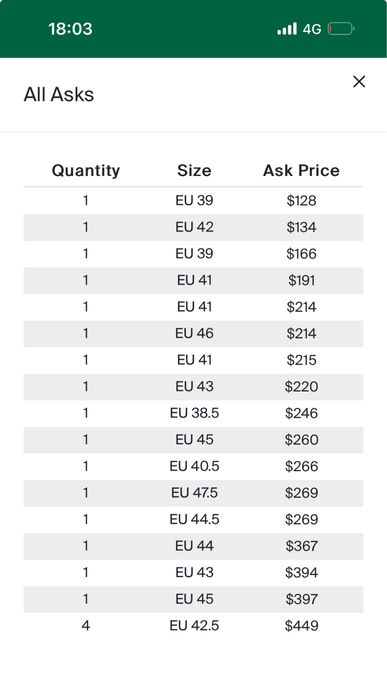Tap the 4G network indicator

coord(312,29)
